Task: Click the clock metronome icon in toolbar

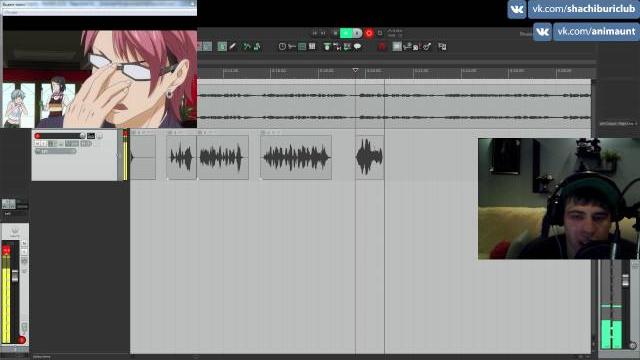Action: (x=282, y=47)
